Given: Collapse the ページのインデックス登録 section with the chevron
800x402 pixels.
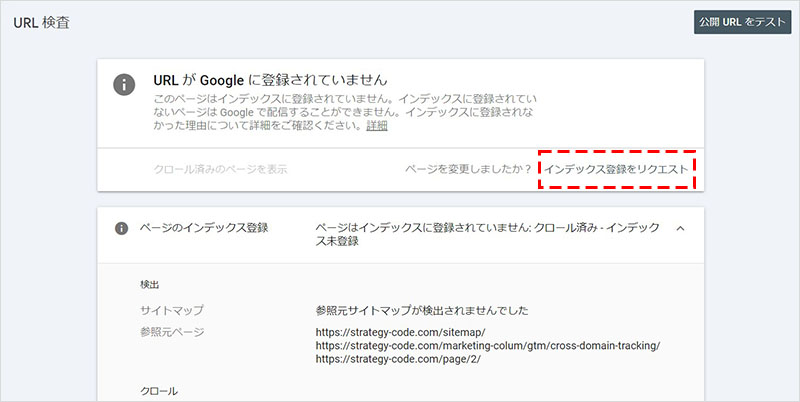Looking at the screenshot, I should (x=680, y=228).
